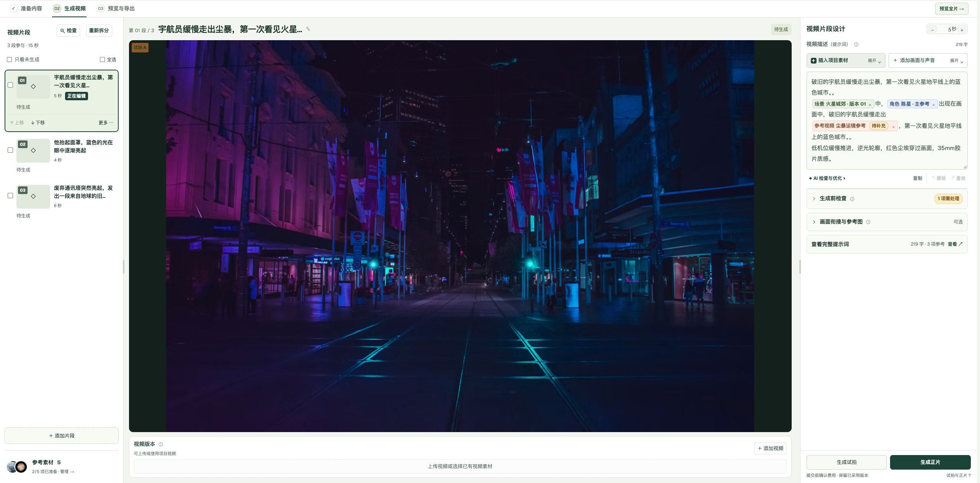Toggle the 只看未生成 checkbox
Image resolution: width=980 pixels, height=483 pixels.
[x=10, y=59]
